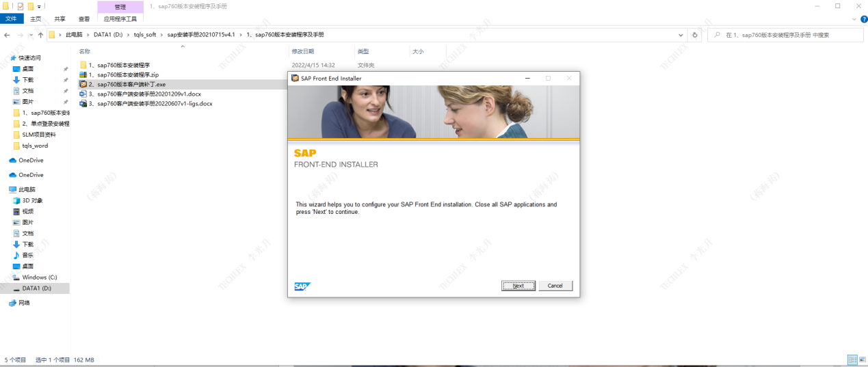This screenshot has height=367, width=868.
Task: Click Next in the SAP installer
Action: [518, 286]
